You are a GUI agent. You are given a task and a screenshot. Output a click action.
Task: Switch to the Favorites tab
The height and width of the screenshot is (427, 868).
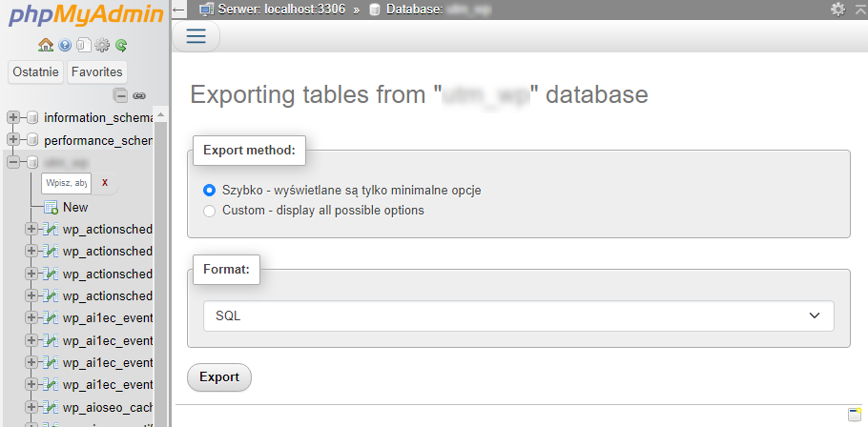tap(96, 71)
